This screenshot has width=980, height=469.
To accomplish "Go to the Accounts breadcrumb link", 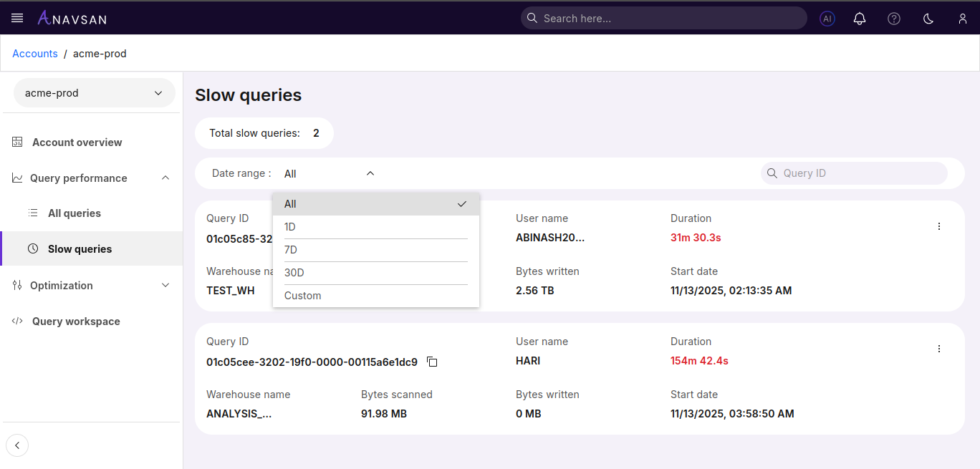I will tap(35, 54).
